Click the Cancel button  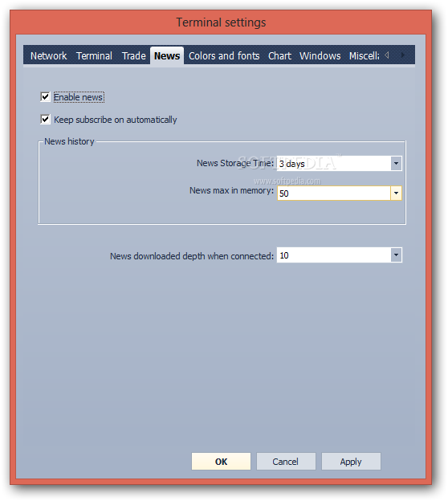tap(286, 462)
